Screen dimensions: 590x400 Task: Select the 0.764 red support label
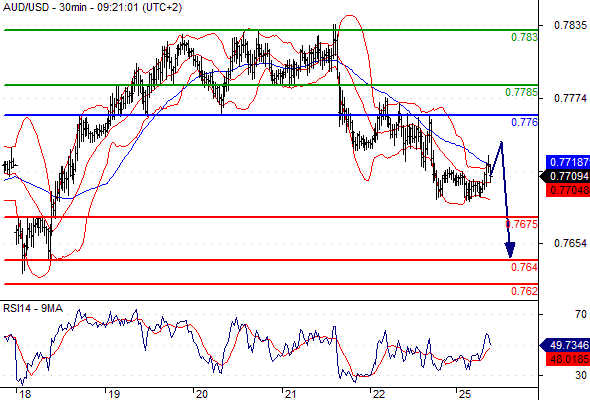tap(525, 267)
